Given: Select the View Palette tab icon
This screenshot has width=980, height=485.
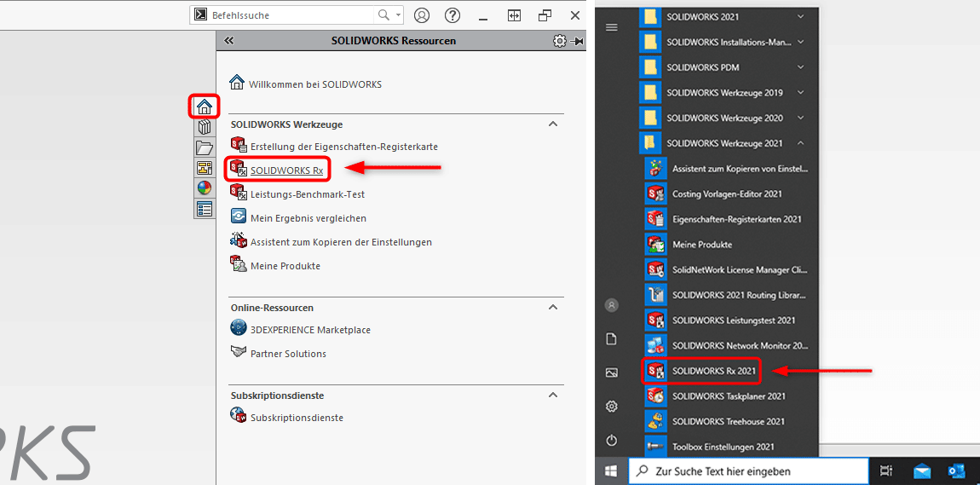Looking at the screenshot, I should pyautogui.click(x=205, y=168).
